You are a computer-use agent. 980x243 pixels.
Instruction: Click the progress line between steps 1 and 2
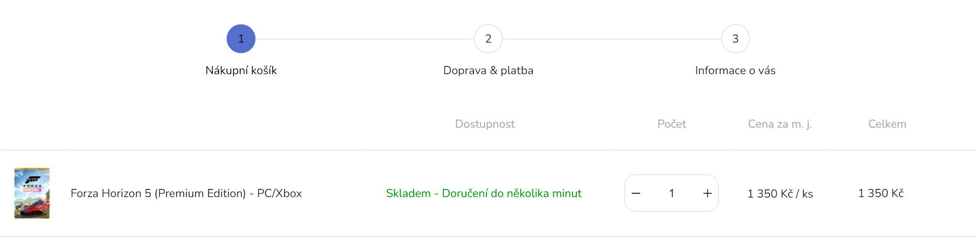click(364, 39)
